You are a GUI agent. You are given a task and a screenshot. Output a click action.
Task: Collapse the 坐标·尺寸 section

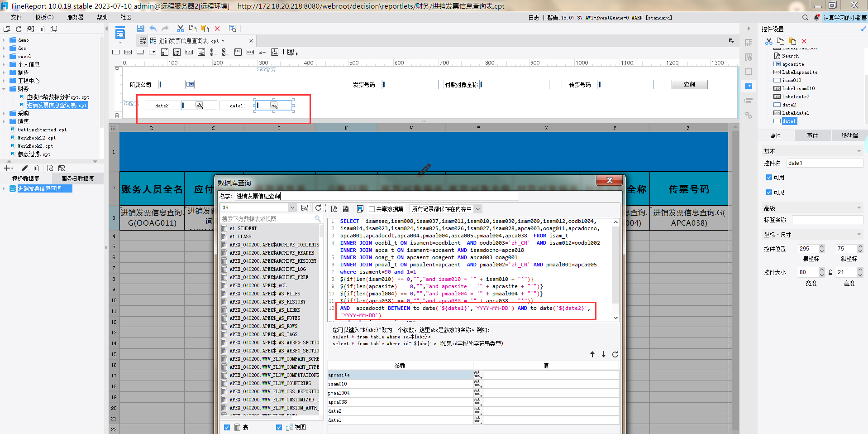tap(858, 235)
